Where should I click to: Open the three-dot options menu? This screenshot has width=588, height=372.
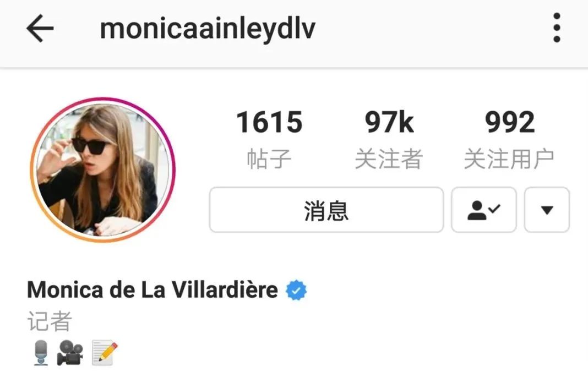coord(557,28)
